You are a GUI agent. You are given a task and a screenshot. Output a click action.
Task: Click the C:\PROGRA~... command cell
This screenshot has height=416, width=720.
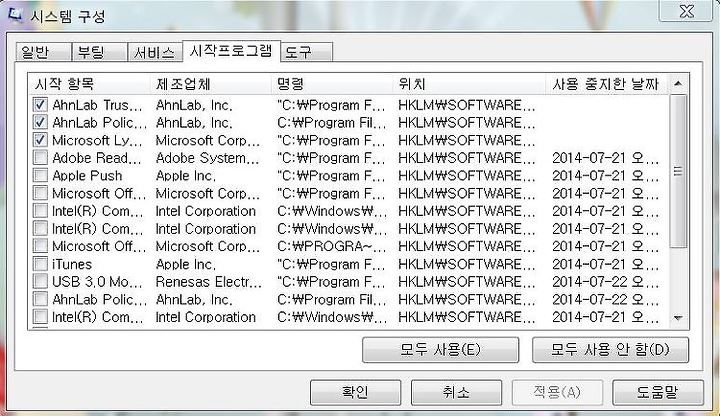(332, 247)
